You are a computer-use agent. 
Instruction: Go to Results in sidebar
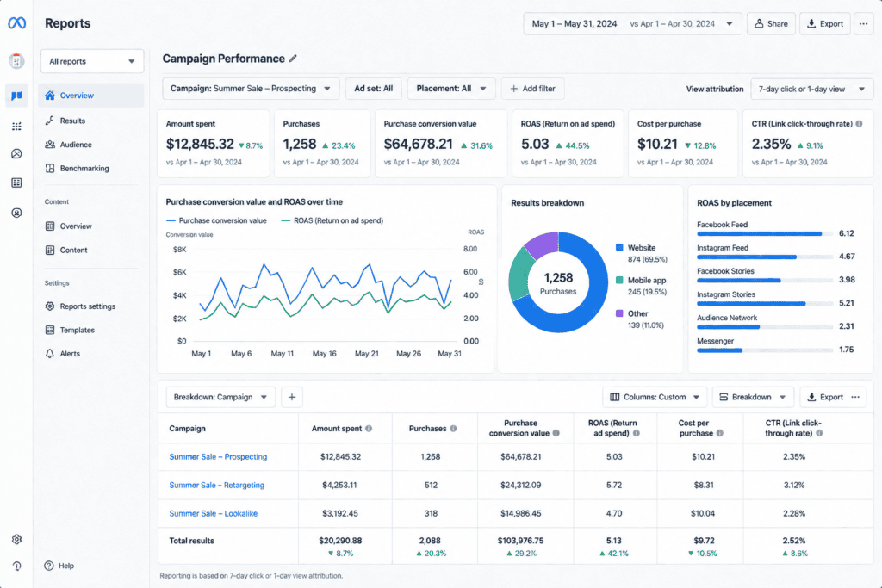[x=91, y=121]
